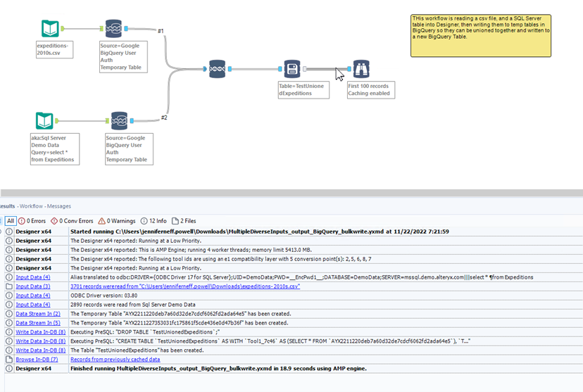Click info icon beside Finished running message
This screenshot has width=583, height=392.
[9, 369]
